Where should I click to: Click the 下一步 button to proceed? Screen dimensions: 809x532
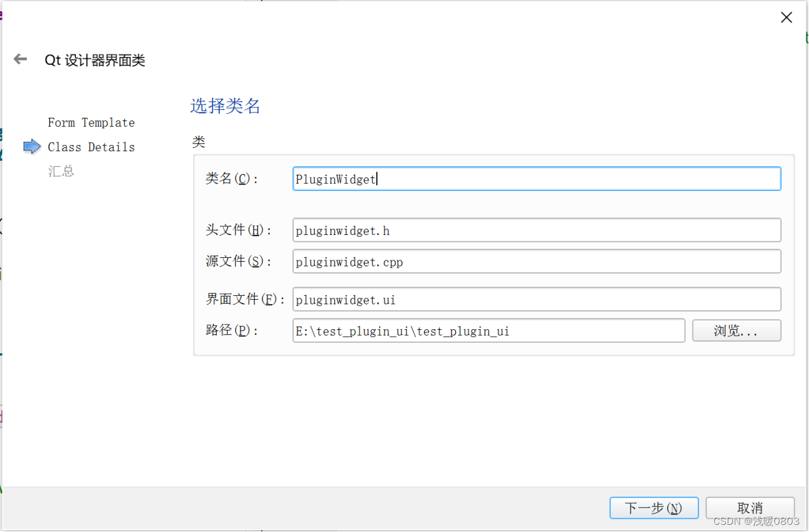654,507
